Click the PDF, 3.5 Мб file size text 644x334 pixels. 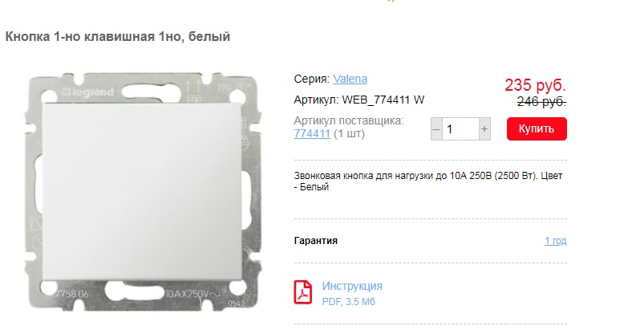[x=348, y=302]
